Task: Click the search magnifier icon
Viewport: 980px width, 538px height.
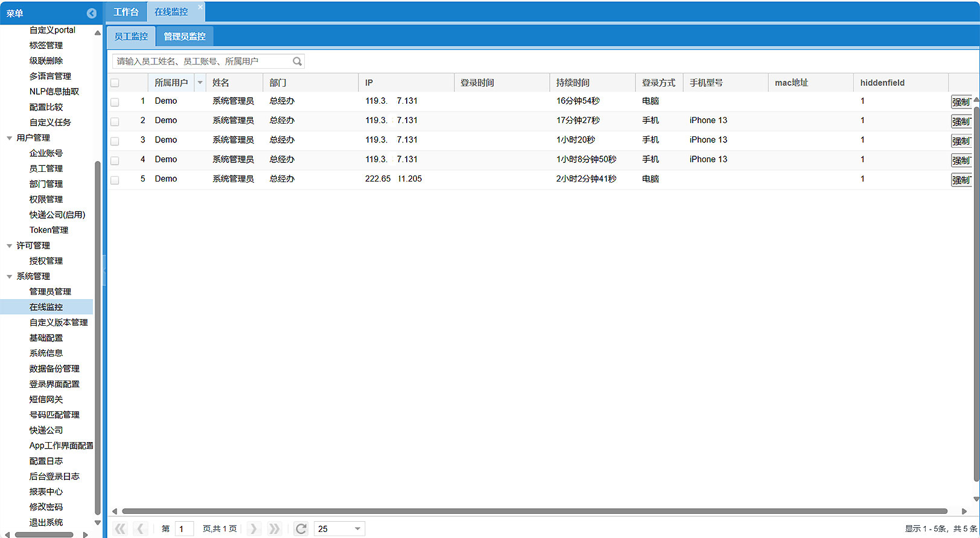Action: [297, 61]
